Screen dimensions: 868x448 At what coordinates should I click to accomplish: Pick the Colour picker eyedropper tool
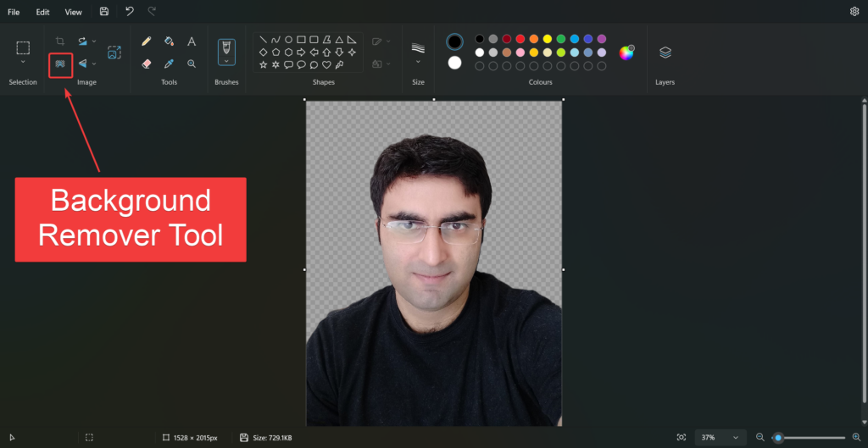(169, 64)
